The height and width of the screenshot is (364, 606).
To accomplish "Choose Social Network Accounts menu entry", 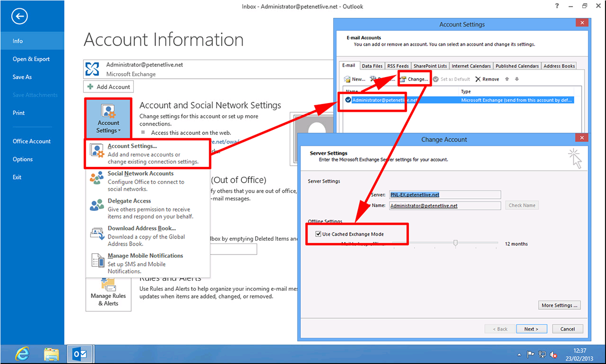I will [x=148, y=181].
